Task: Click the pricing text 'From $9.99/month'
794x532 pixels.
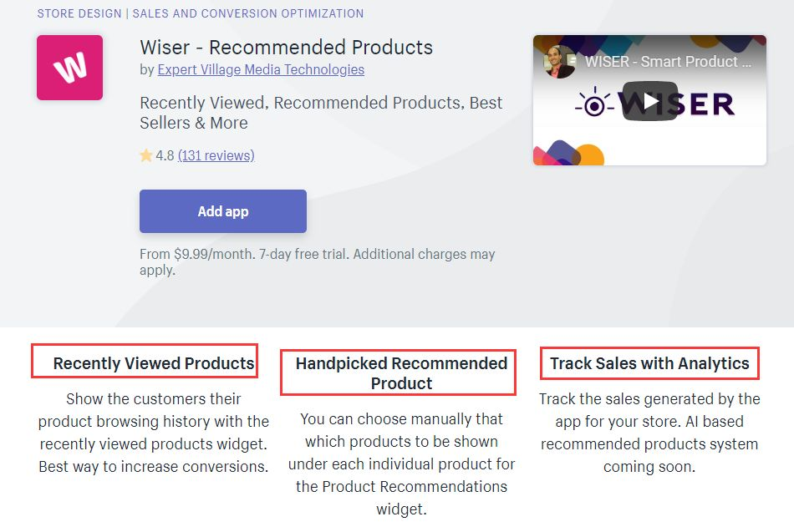Action: point(197,254)
